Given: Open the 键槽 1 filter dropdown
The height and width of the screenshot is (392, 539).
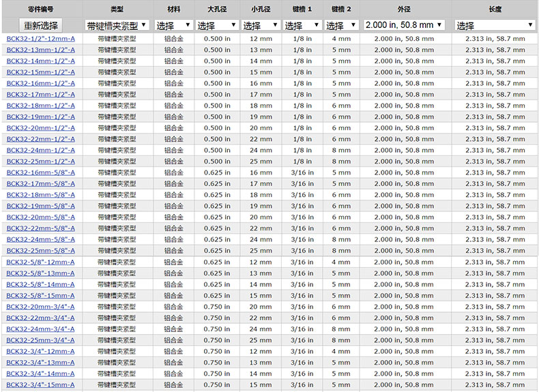Looking at the screenshot, I should [302, 25].
